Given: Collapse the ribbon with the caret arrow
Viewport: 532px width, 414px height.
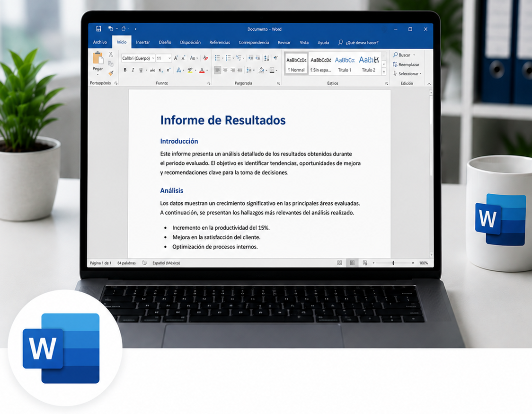Looking at the screenshot, I should coord(429,83).
